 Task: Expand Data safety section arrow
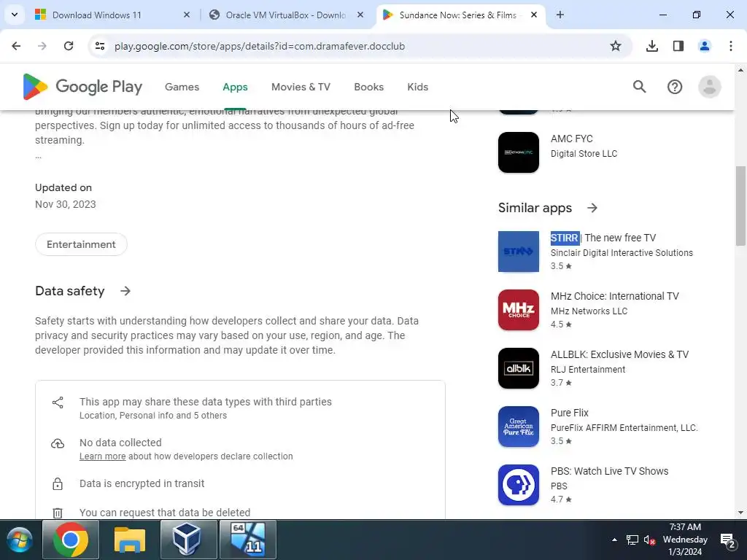[125, 291]
